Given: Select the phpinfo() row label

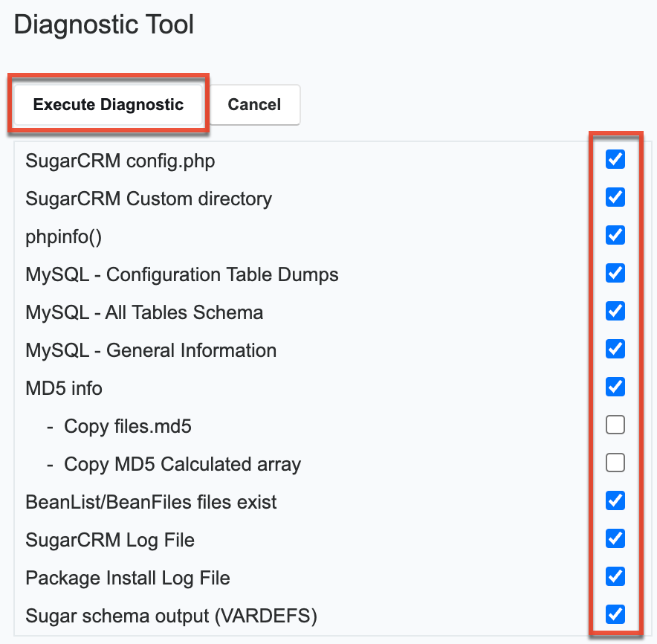Looking at the screenshot, I should (x=63, y=236).
